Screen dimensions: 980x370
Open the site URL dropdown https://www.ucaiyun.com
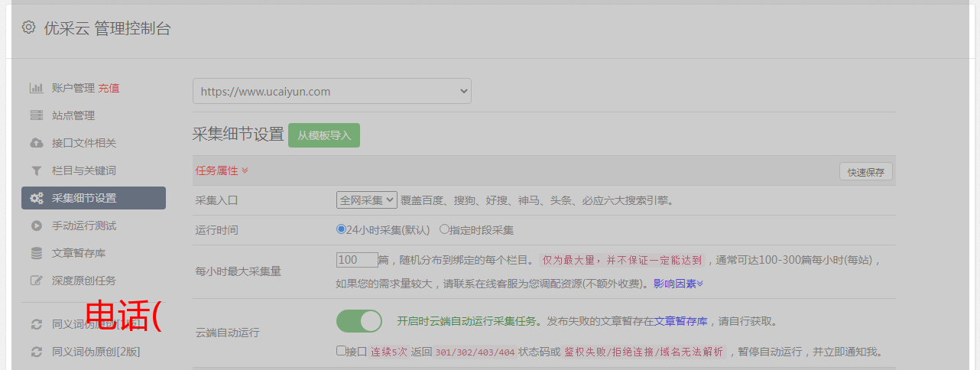point(332,91)
